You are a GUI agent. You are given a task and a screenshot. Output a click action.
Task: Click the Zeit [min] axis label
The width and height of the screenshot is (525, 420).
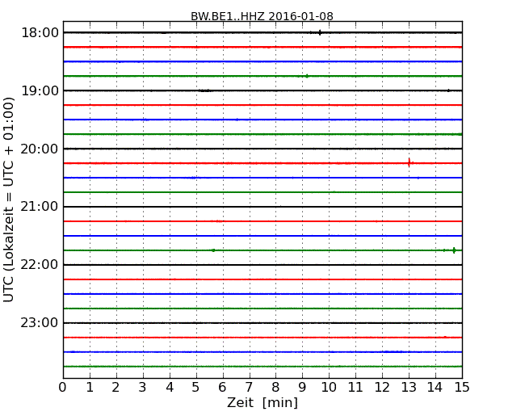click(x=262, y=402)
